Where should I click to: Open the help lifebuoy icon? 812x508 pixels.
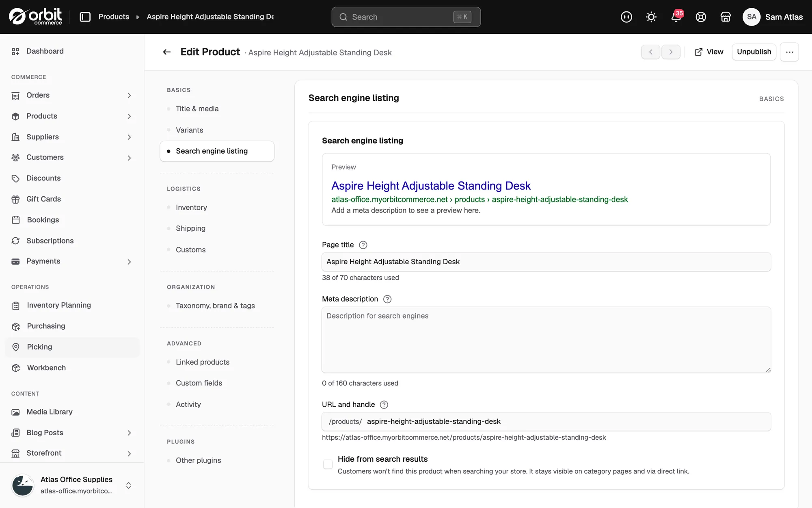point(701,17)
